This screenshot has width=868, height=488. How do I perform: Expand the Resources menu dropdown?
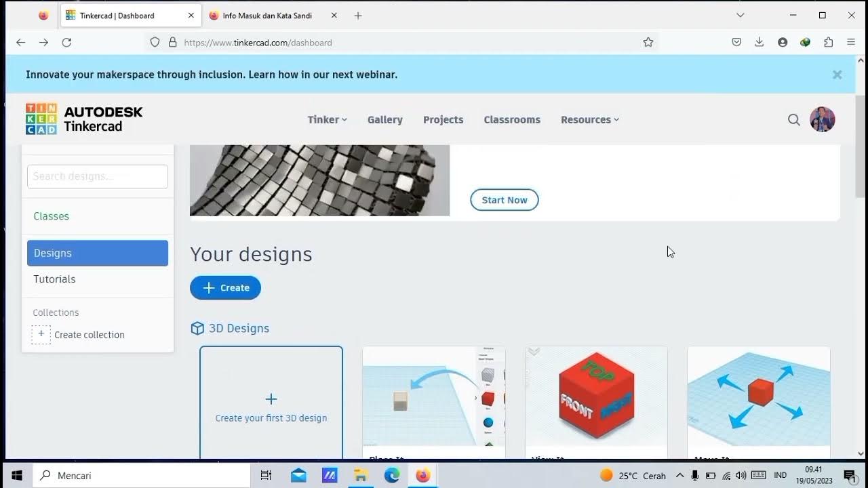[590, 119]
